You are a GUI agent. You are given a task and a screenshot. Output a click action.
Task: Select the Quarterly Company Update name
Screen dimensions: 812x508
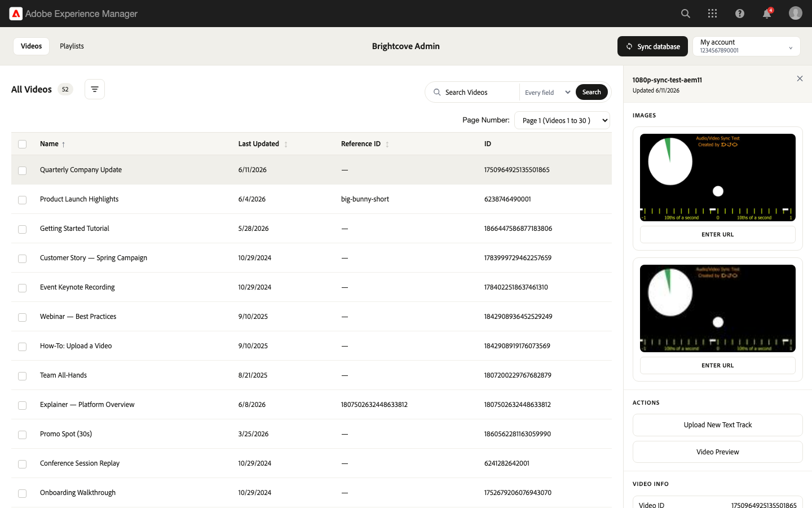coord(81,170)
